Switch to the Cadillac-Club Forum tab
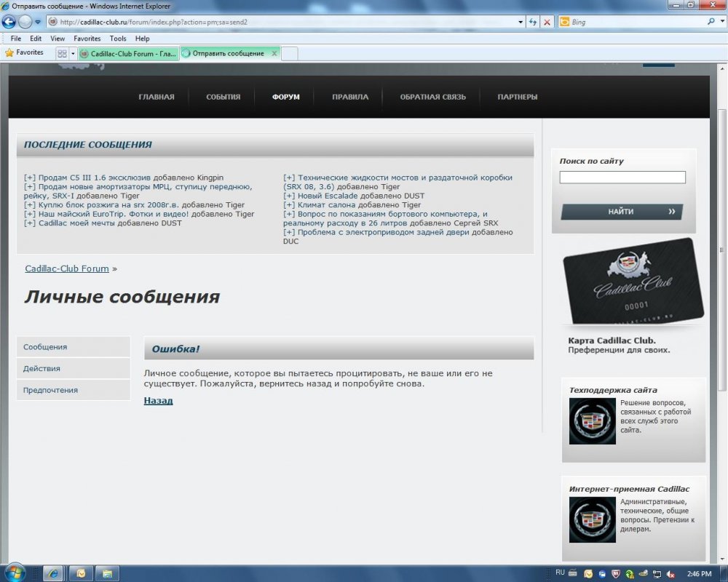 (128, 53)
